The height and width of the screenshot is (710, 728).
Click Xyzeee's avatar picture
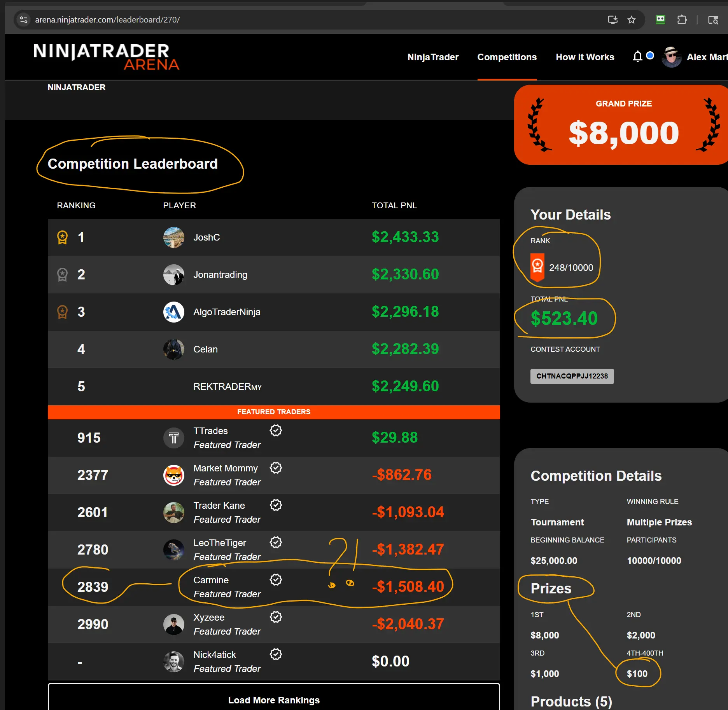click(174, 625)
